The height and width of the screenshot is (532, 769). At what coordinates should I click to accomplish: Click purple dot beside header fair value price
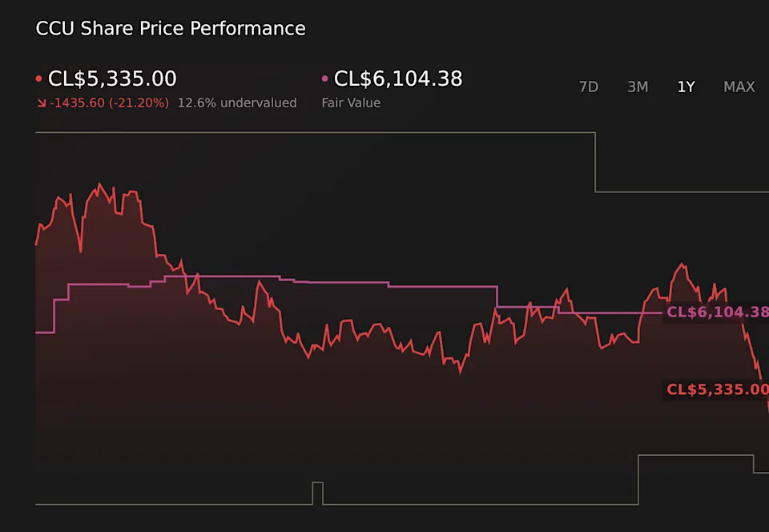324,79
